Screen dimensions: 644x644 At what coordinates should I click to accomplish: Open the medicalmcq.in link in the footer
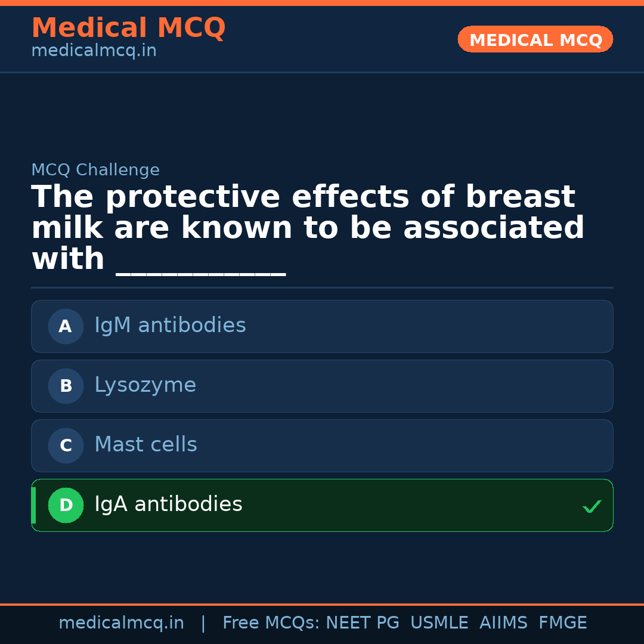pyautogui.click(x=121, y=623)
